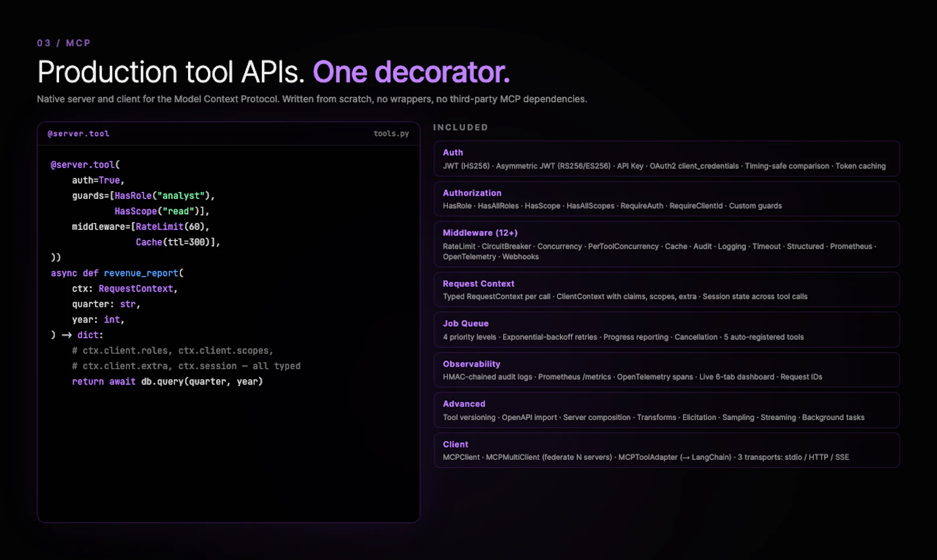
Task: Click the "return await db.query" line
Action: point(167,382)
